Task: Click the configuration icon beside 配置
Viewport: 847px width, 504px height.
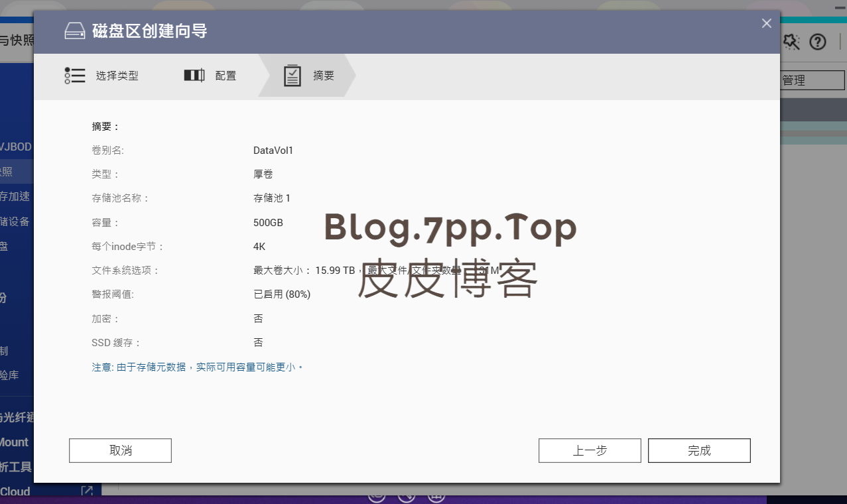Action: [194, 76]
